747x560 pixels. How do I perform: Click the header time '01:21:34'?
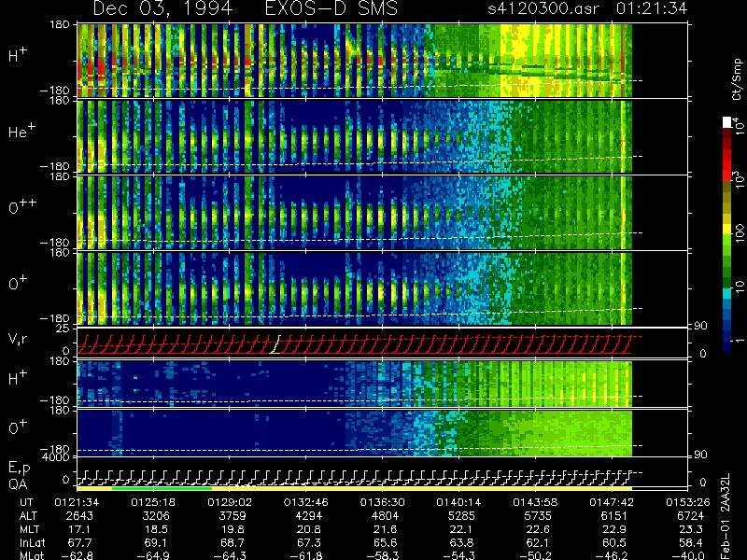click(x=651, y=8)
